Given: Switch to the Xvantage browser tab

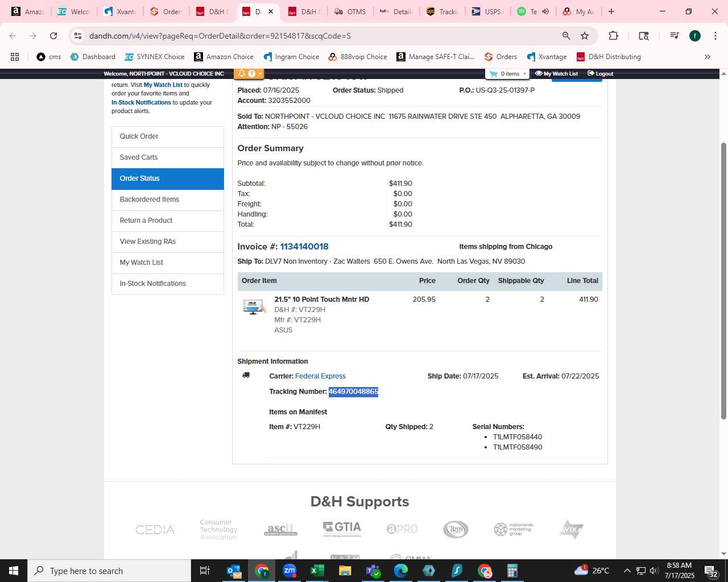Looking at the screenshot, I should [x=121, y=11].
